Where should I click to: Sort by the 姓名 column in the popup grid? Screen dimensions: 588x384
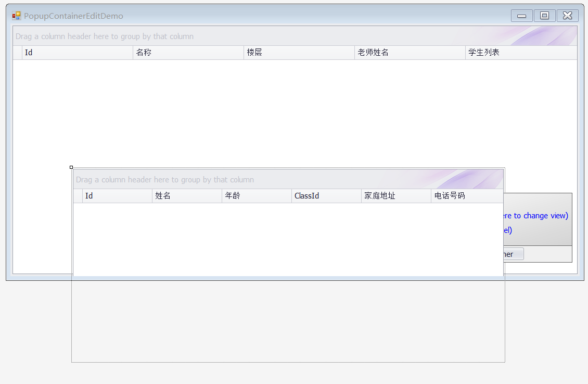tap(187, 195)
